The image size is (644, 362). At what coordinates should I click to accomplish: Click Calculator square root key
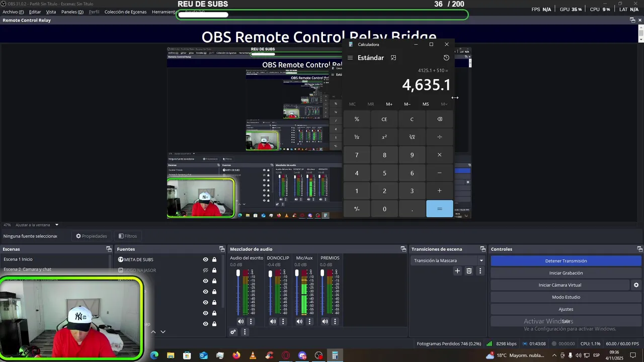point(412,137)
